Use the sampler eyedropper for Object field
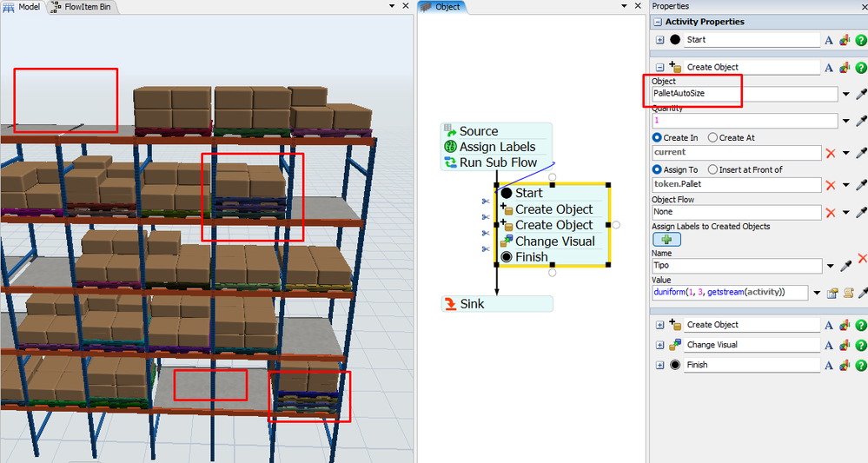 pos(861,94)
